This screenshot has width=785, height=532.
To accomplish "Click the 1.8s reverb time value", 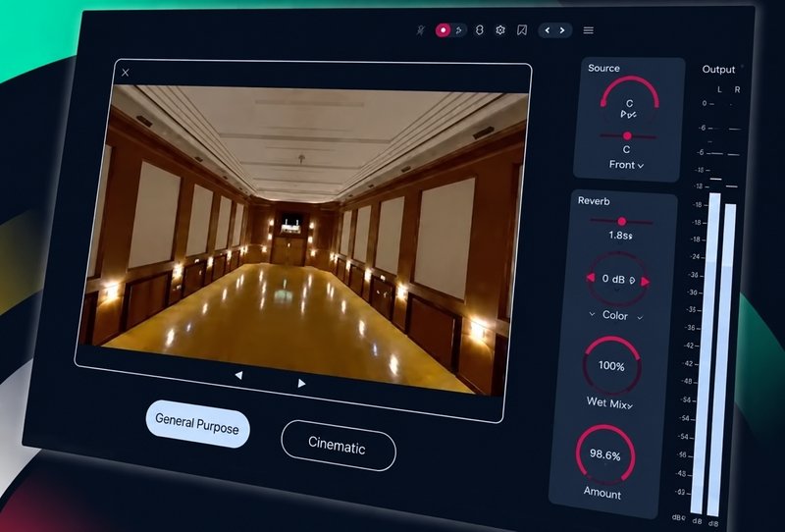I will [x=620, y=235].
